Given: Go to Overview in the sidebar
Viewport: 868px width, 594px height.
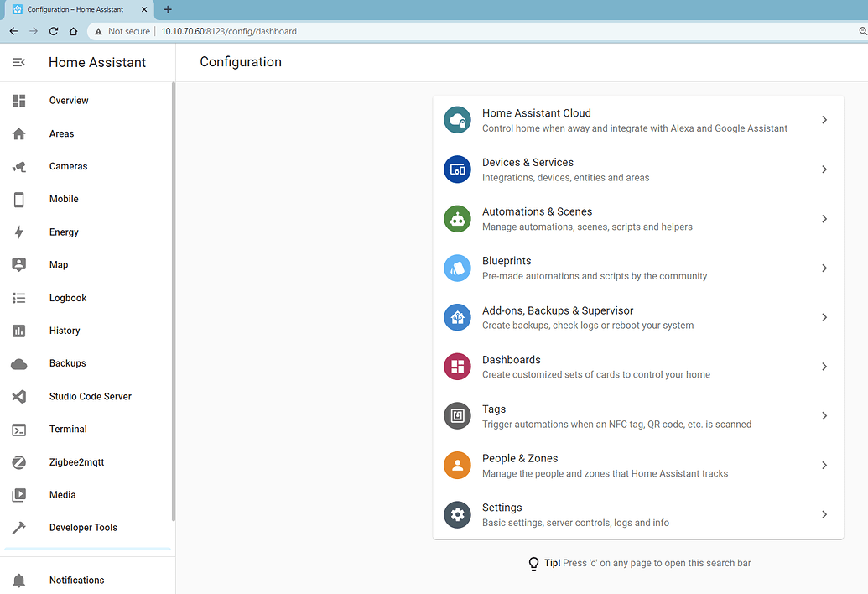Looking at the screenshot, I should pos(69,100).
